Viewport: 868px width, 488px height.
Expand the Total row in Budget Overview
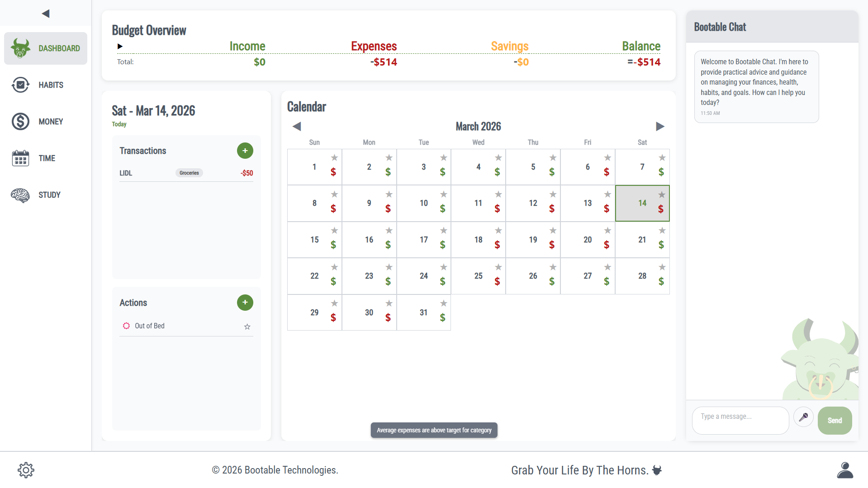[120, 46]
